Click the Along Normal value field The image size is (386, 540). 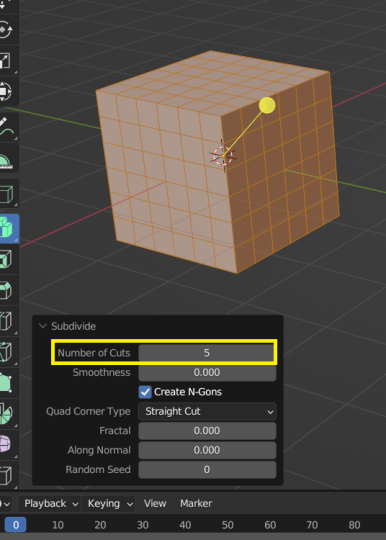[x=207, y=450]
